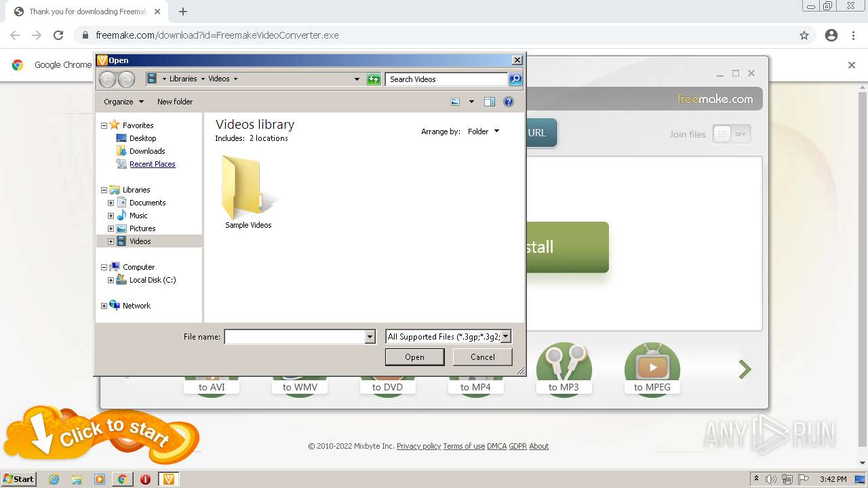Toggle the Join files switch in Freemake

(732, 134)
